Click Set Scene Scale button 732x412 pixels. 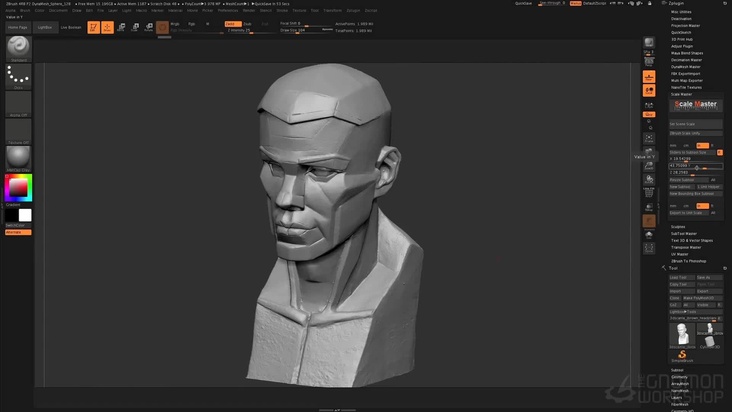[696, 124]
